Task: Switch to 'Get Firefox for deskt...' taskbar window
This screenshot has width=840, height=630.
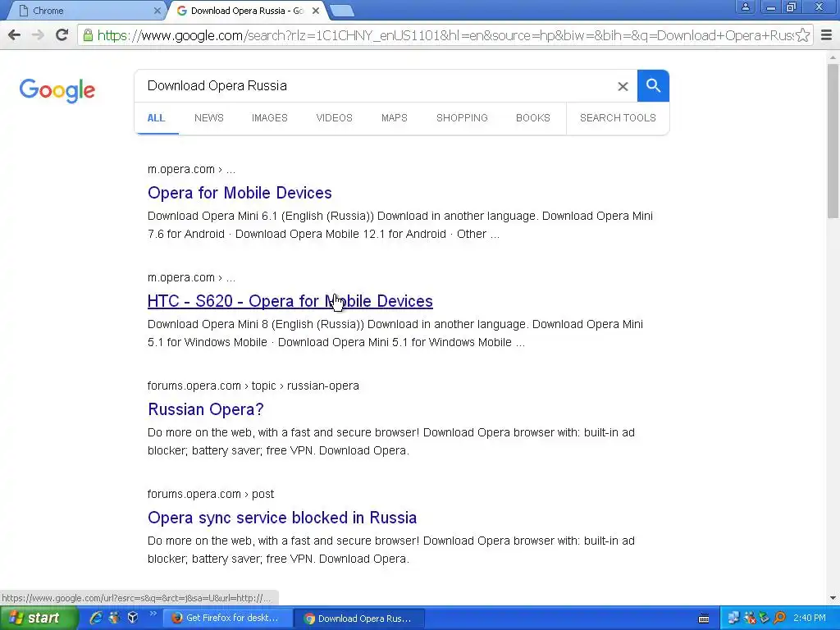Action: 227,619
